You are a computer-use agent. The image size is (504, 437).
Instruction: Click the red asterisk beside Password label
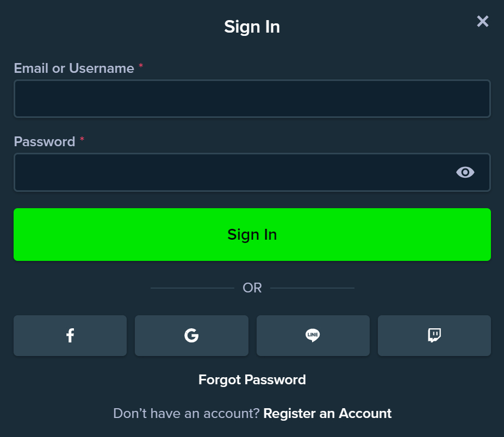tap(82, 140)
